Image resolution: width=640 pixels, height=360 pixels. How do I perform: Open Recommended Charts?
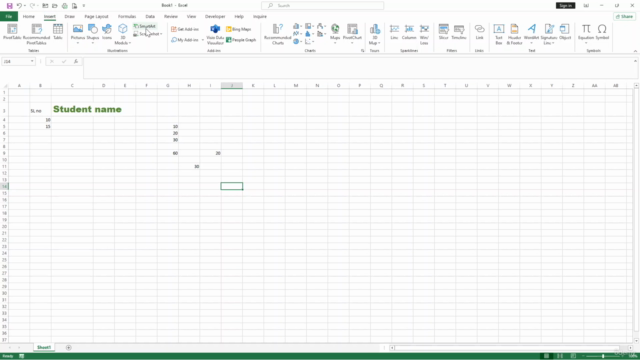[278, 33]
